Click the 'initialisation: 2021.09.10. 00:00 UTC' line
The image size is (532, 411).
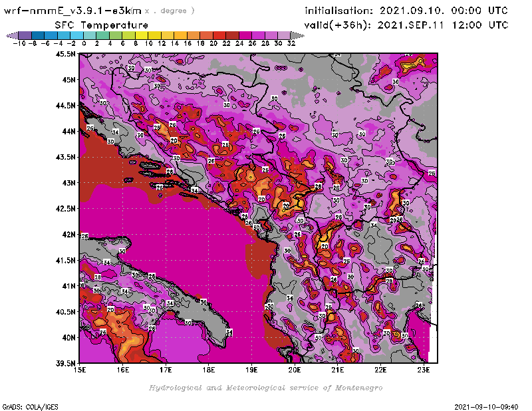406,11
